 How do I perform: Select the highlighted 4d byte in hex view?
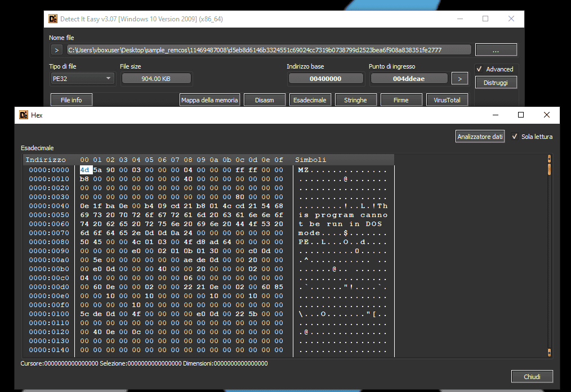[85, 170]
